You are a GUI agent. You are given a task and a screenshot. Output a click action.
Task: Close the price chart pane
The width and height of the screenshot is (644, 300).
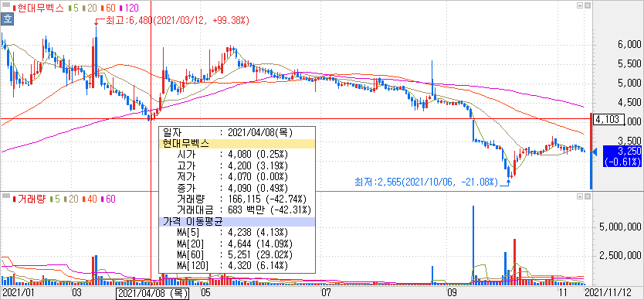(588, 5)
